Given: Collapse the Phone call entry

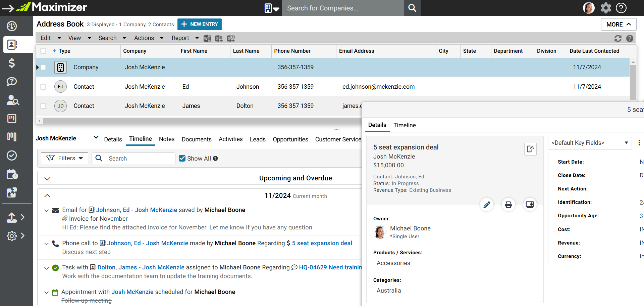Looking at the screenshot, I should (x=46, y=244).
